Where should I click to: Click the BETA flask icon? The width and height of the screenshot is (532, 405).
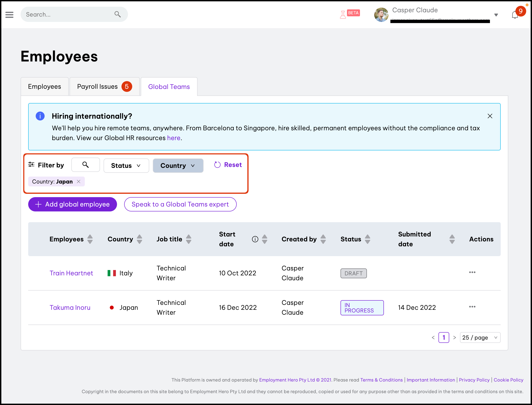[343, 15]
